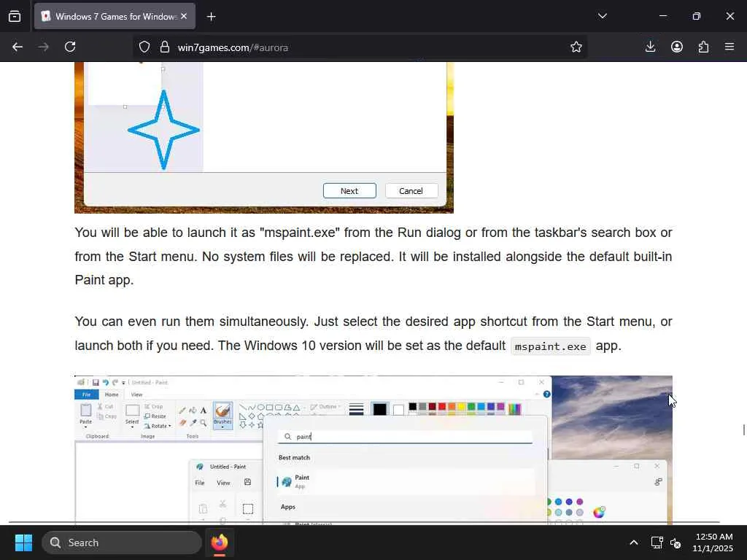Open Firefox View in the tab bar

(15, 17)
